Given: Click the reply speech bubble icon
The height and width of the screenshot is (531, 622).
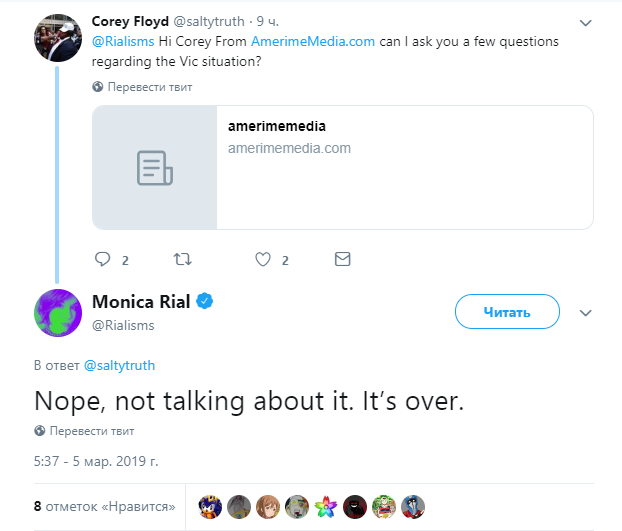Looking at the screenshot, I should click(103, 259).
